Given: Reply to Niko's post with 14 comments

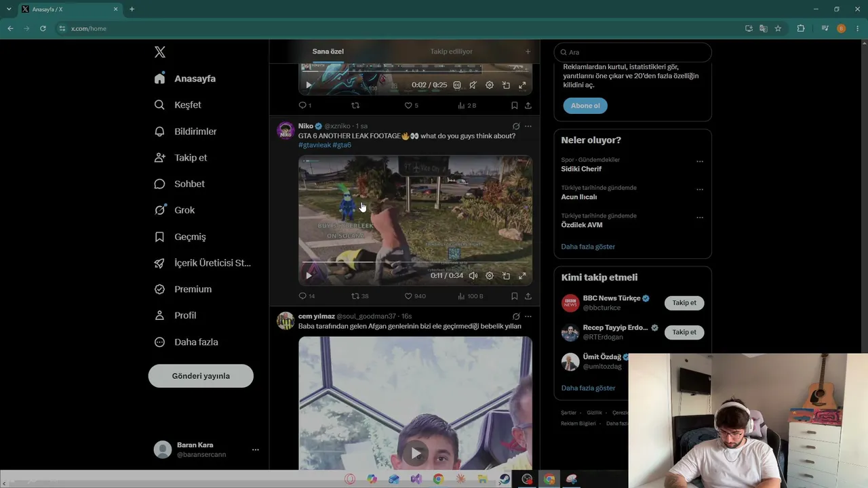Looking at the screenshot, I should click(307, 296).
